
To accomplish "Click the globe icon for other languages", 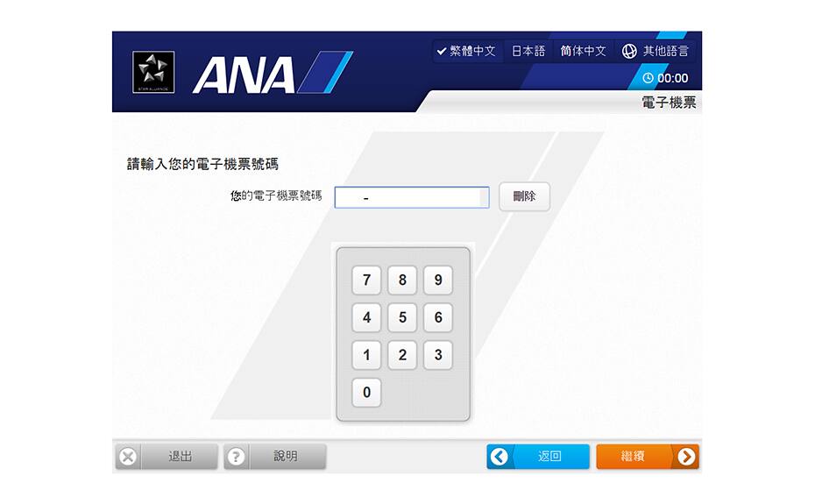I will [x=629, y=51].
